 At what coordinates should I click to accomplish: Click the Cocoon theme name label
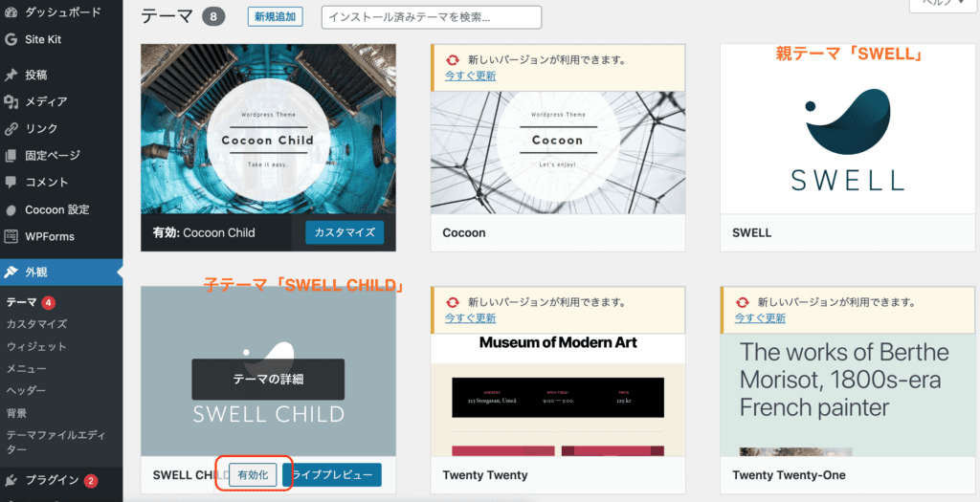tap(464, 233)
